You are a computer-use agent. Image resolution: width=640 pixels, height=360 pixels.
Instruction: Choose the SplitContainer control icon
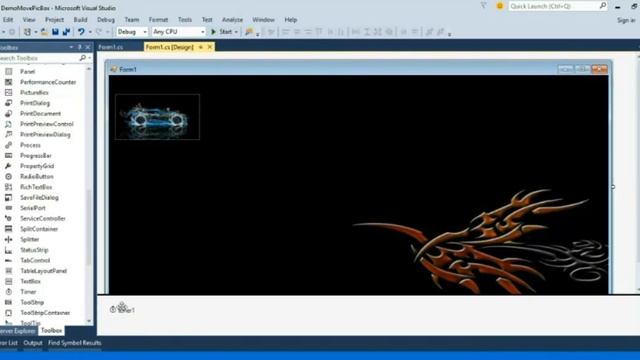(9, 229)
